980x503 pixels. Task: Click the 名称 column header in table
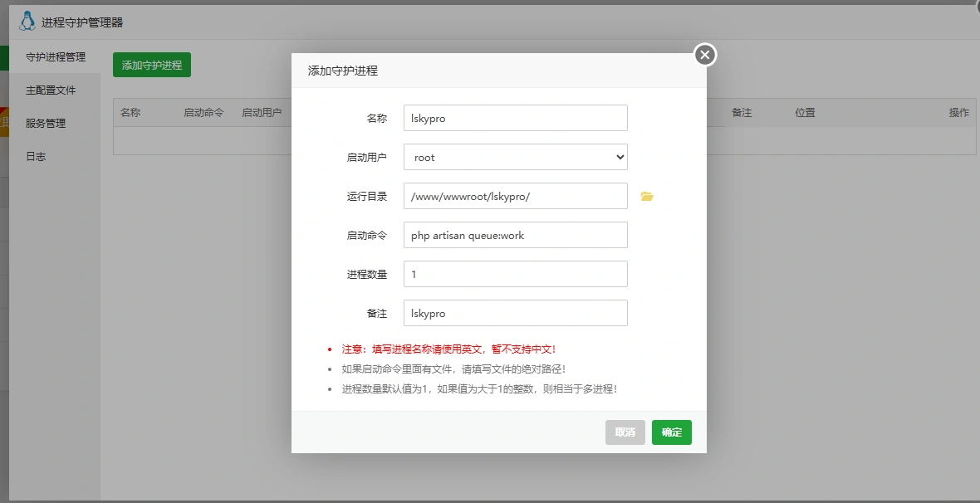[130, 113]
